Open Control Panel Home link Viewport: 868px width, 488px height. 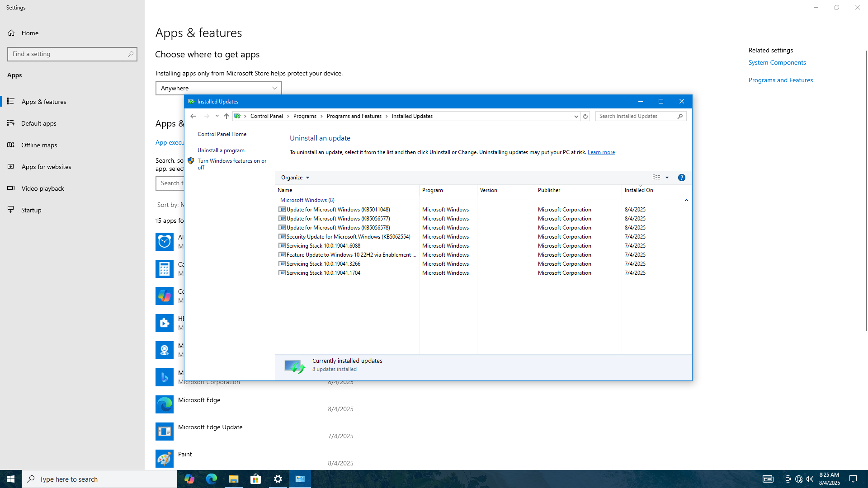click(x=222, y=134)
